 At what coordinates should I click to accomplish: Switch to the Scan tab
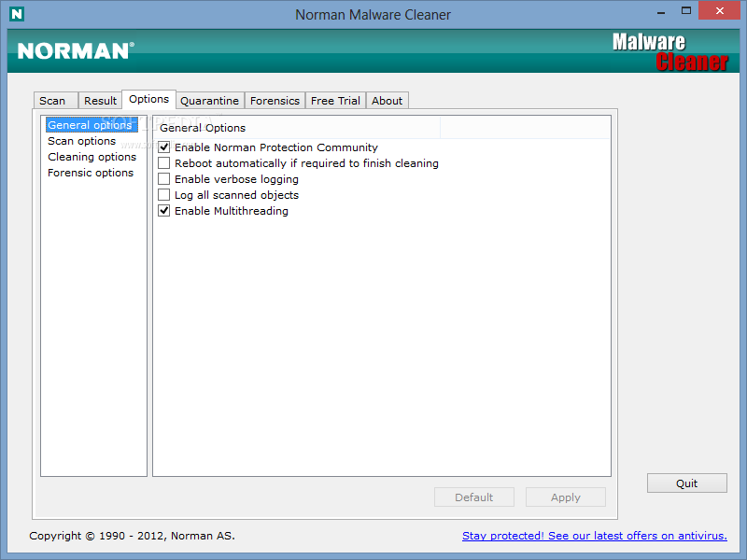pos(56,101)
